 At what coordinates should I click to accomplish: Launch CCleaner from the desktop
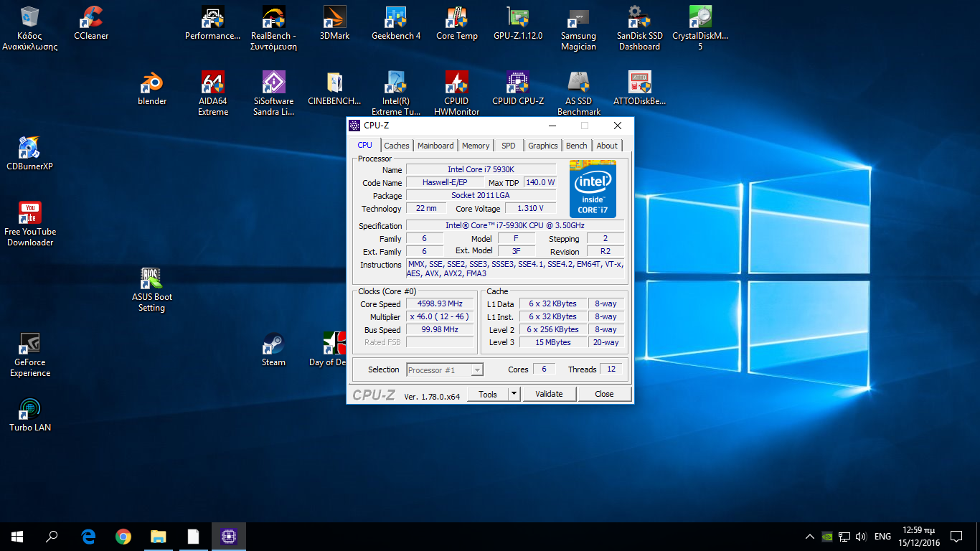(x=91, y=24)
